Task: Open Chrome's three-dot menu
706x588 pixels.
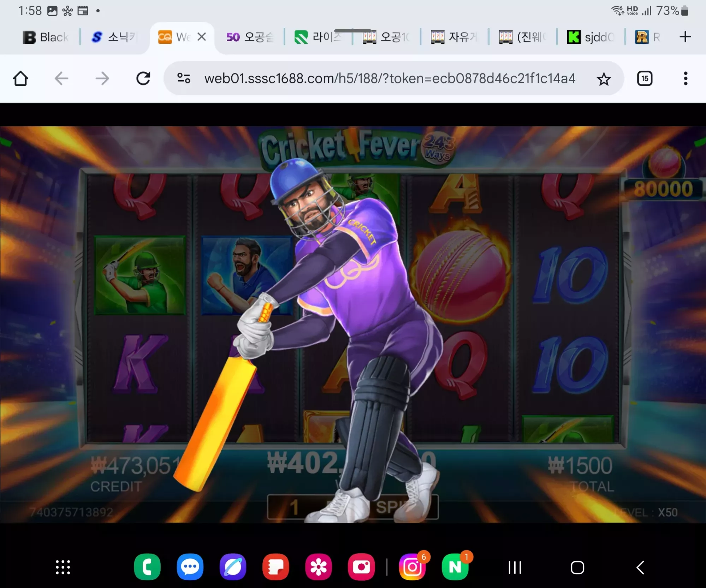Action: click(x=686, y=78)
